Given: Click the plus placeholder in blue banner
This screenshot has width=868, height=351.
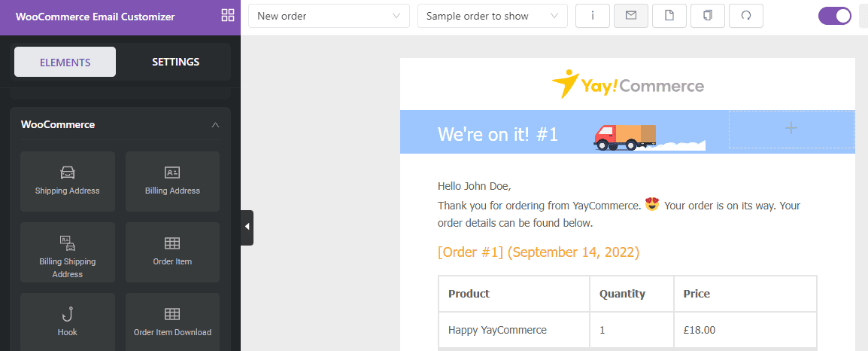Looking at the screenshot, I should coord(791,129).
